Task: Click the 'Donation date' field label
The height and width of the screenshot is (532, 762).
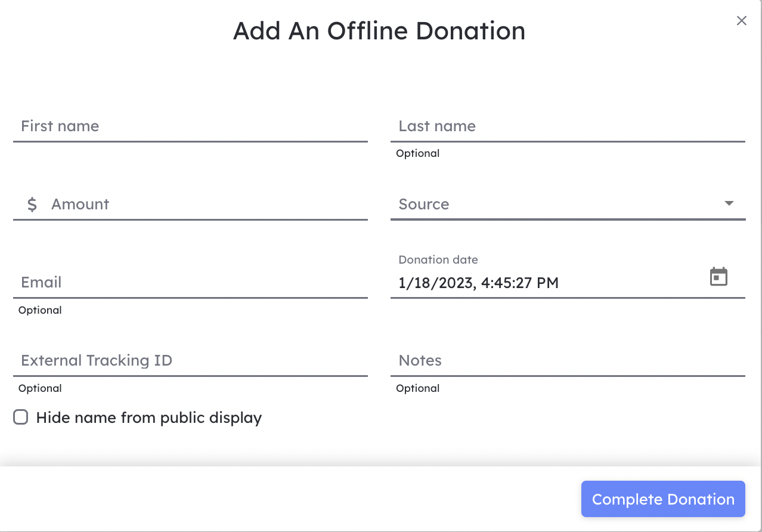Action: pyautogui.click(x=438, y=259)
